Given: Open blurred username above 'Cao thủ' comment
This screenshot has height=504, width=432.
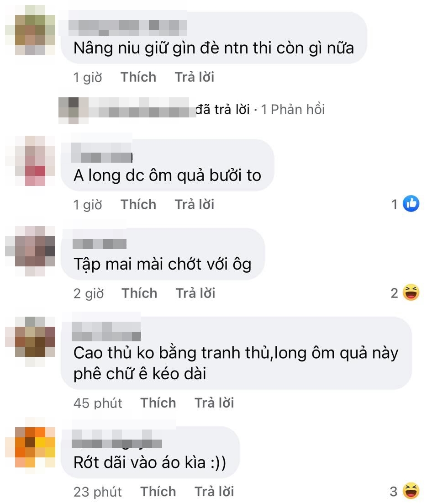Looking at the screenshot, I should [106, 331].
